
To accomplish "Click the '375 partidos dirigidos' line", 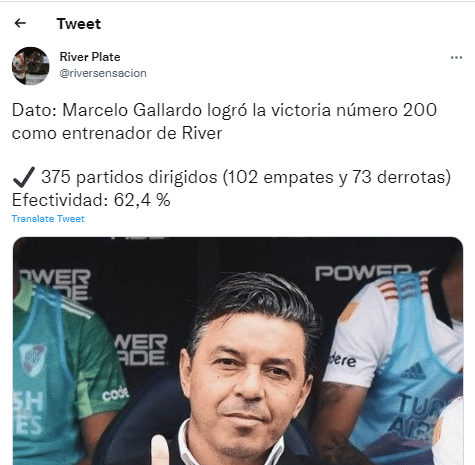I will (246, 177).
